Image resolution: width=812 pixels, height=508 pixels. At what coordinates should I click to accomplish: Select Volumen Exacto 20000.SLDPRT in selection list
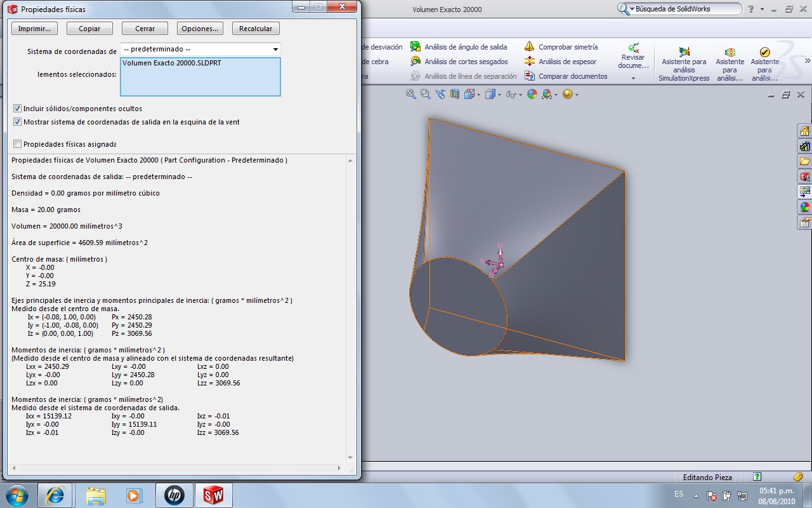point(171,63)
